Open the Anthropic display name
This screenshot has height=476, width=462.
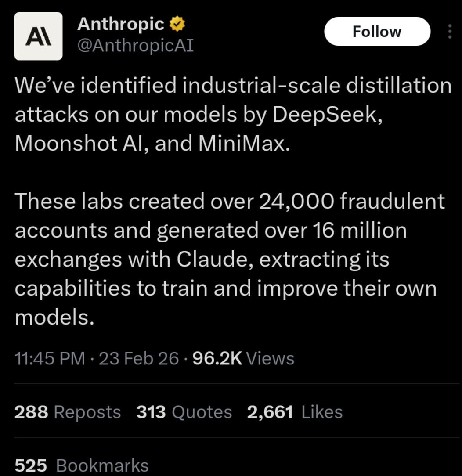(x=120, y=24)
